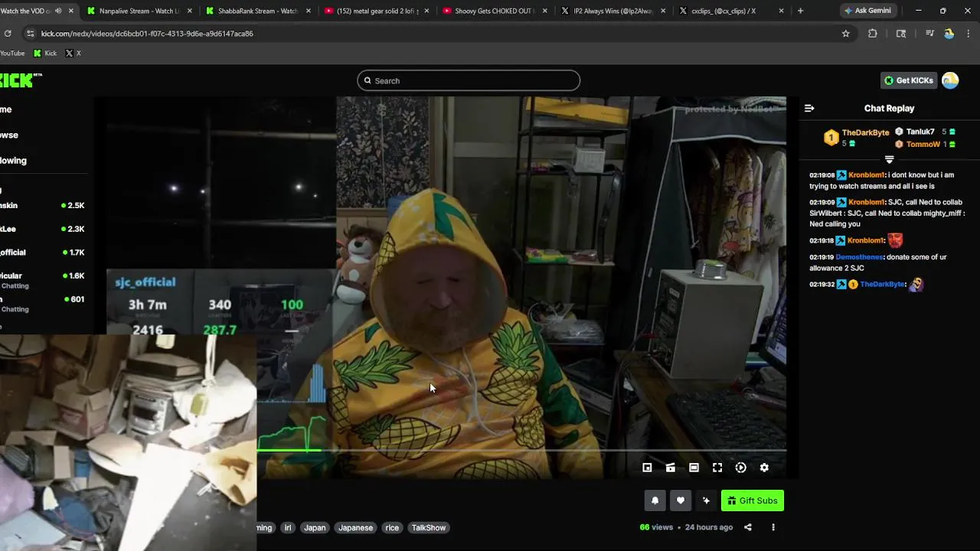Image resolution: width=980 pixels, height=551 pixels.
Task: Click the 02:19:32 chat timestamp
Action: [822, 285]
